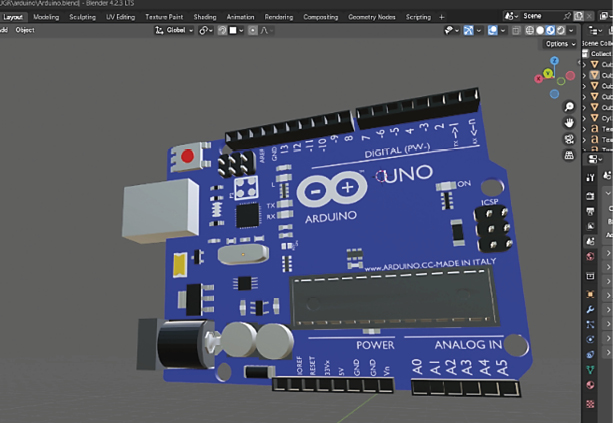Go to the Texture Paint workspace
The height and width of the screenshot is (423, 613).
tap(164, 17)
